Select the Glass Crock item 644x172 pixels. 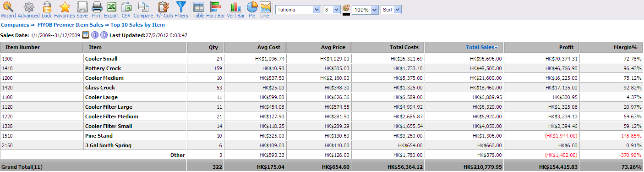(x=100, y=88)
